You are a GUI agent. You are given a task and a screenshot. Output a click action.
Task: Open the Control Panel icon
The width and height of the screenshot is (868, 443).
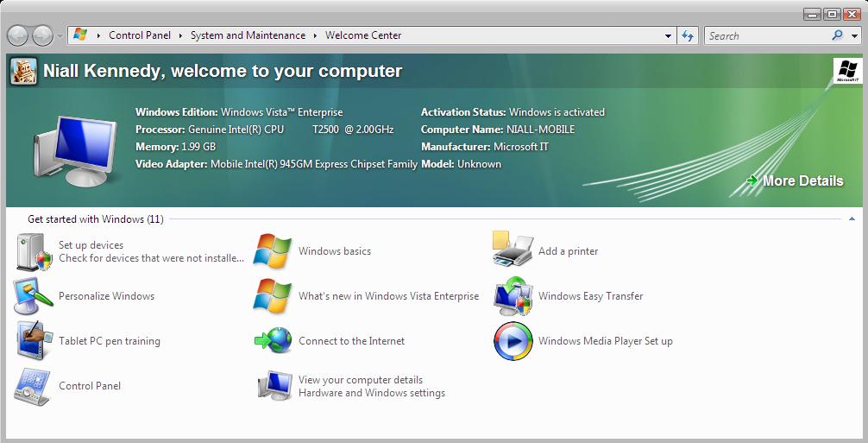[32, 387]
